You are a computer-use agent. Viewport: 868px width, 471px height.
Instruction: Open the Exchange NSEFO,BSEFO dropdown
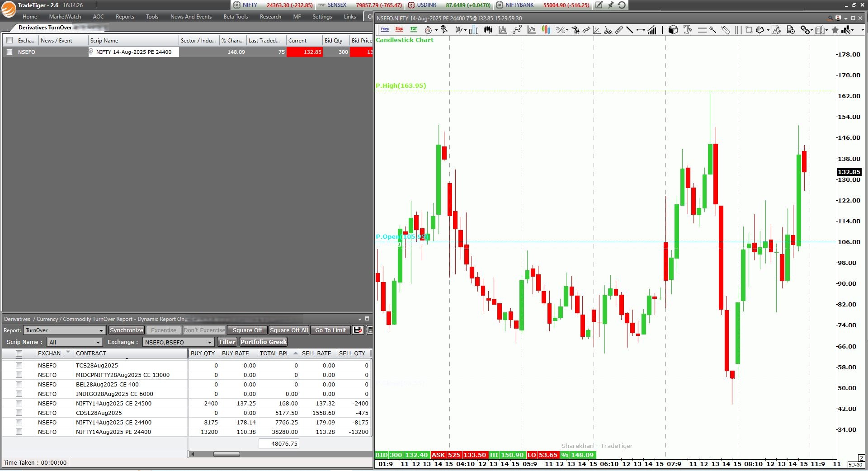click(x=178, y=342)
